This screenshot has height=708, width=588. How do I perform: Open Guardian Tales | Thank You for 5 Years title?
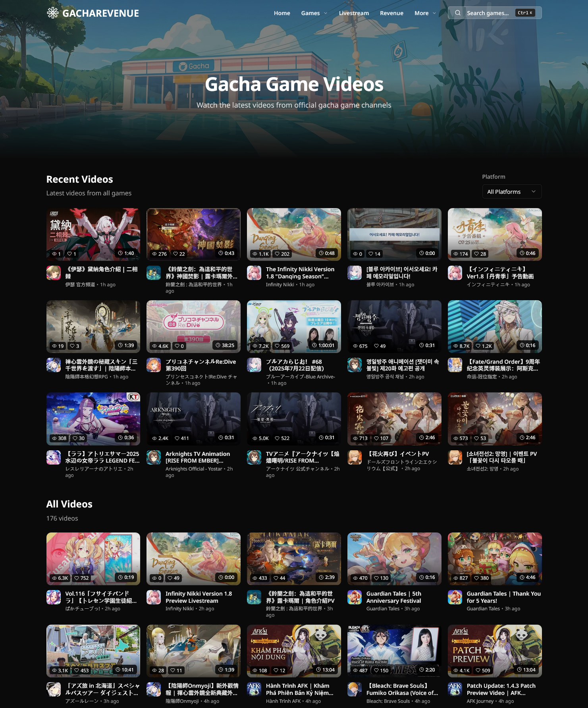tap(503, 597)
